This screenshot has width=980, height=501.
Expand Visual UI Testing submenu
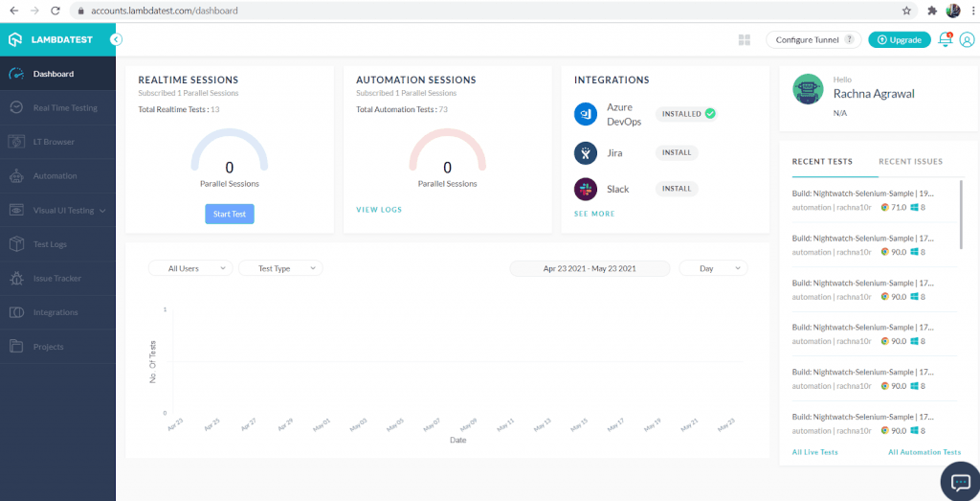57,210
